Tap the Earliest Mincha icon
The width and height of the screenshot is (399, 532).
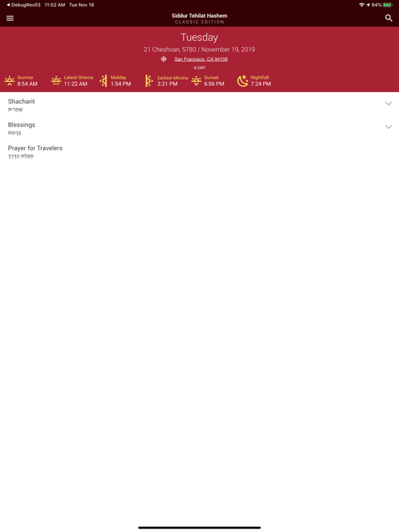(149, 81)
